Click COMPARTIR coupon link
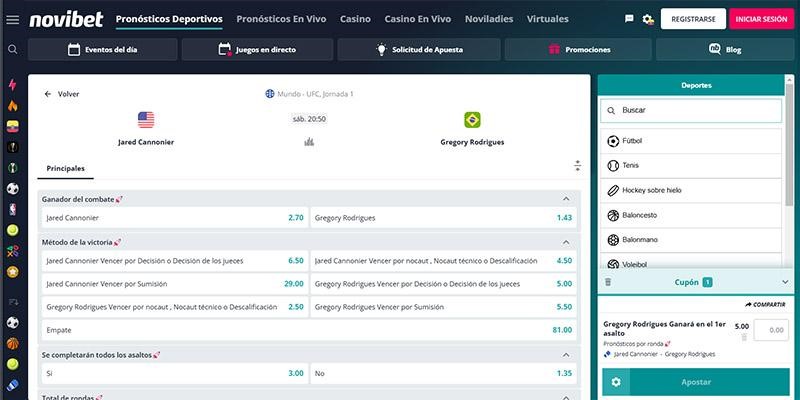800x400 pixels. point(765,305)
